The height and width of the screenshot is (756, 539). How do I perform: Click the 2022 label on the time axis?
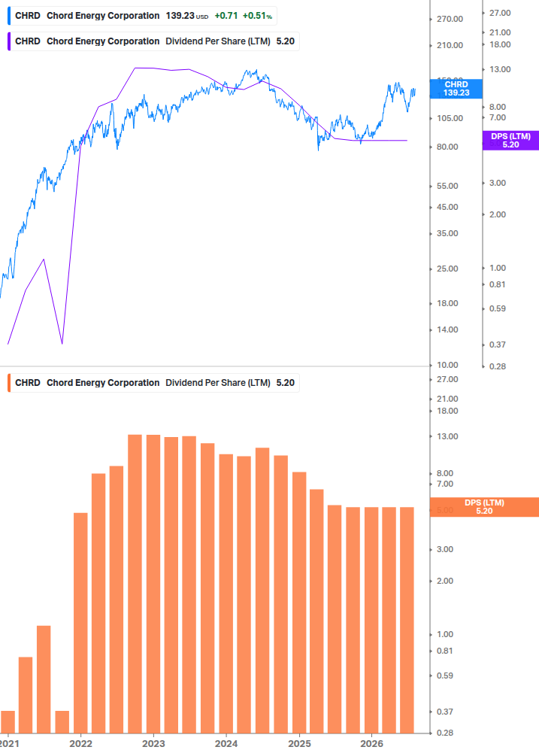click(80, 743)
